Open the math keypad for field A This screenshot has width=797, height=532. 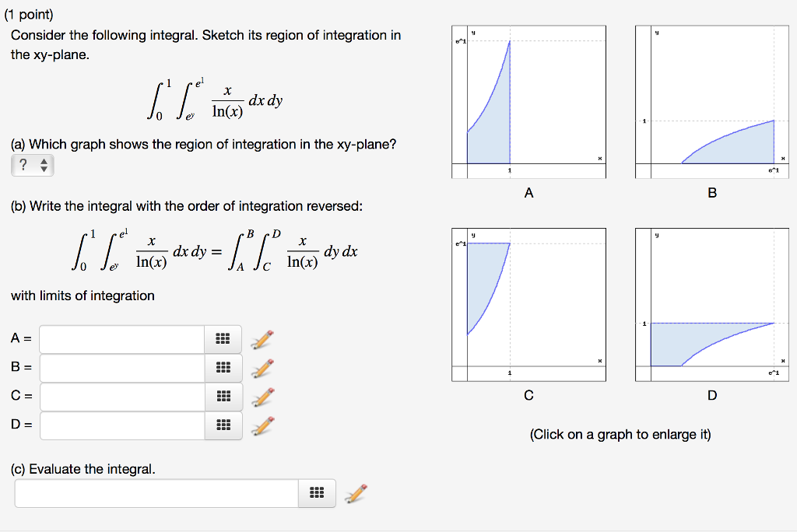coord(223,338)
